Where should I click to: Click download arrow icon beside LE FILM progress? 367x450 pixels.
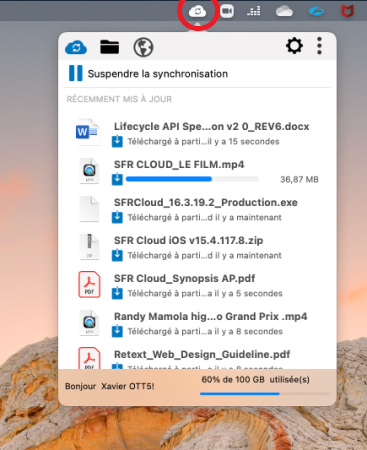[x=117, y=179]
